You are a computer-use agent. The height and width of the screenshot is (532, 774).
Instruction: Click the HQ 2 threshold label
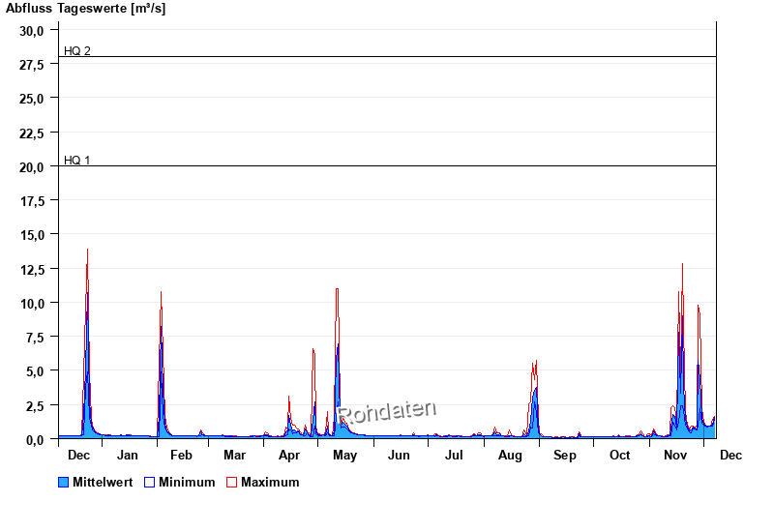77,50
